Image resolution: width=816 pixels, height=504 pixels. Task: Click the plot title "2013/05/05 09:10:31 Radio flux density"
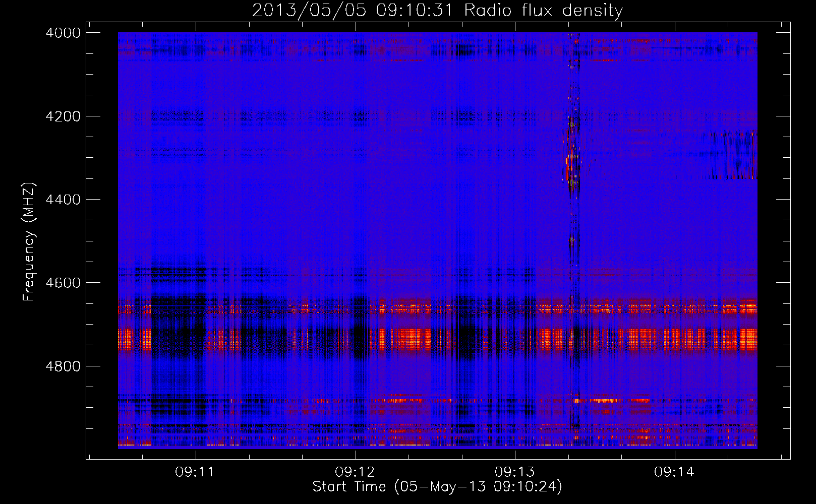437,11
